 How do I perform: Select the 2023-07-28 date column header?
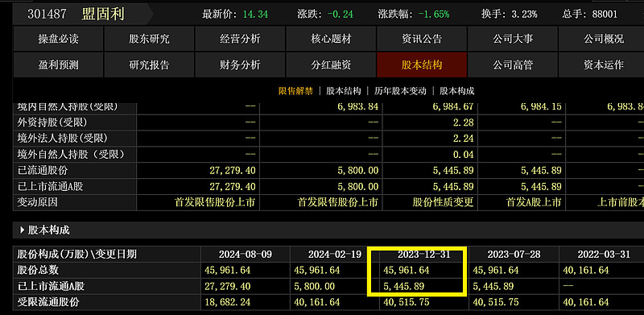point(514,254)
